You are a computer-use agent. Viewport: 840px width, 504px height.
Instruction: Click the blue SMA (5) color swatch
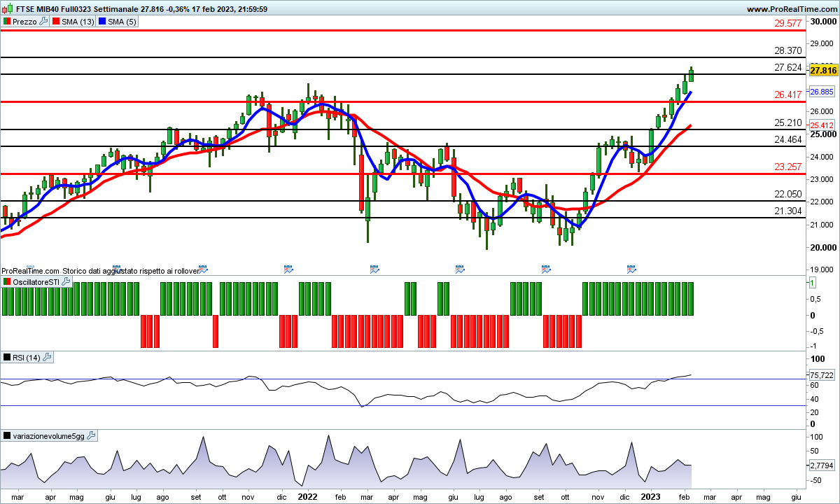(x=102, y=22)
